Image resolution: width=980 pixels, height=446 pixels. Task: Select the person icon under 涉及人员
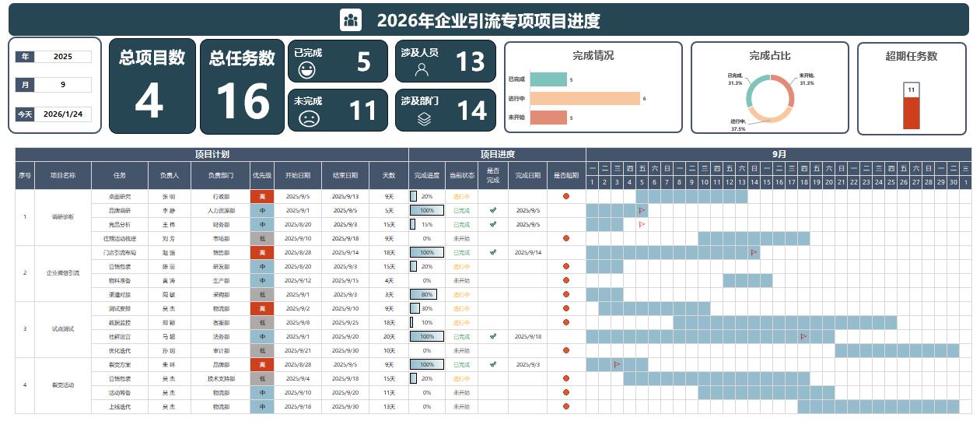click(x=422, y=70)
